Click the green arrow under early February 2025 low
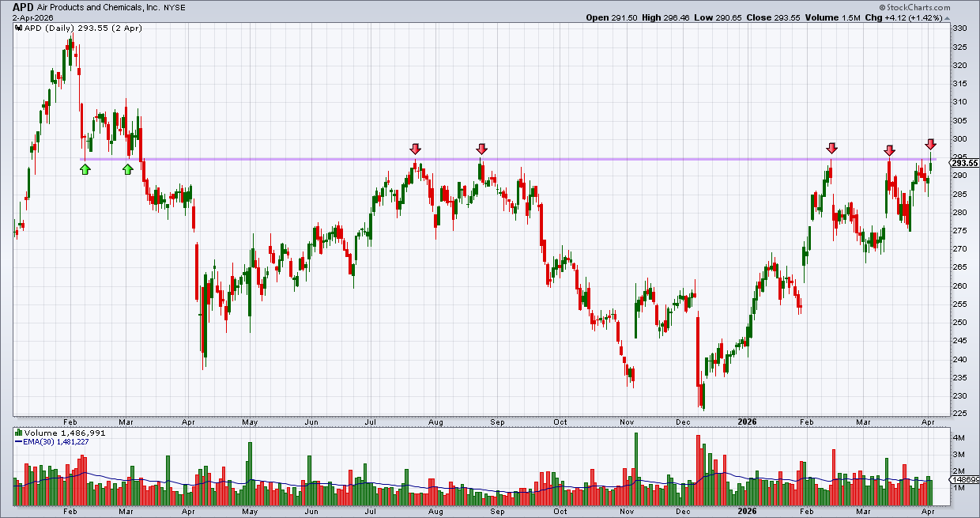The image size is (980, 518). [x=85, y=168]
